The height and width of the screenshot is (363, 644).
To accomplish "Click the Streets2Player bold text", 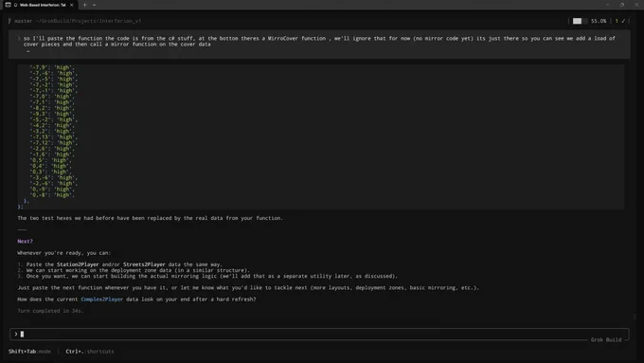I will pos(144,264).
